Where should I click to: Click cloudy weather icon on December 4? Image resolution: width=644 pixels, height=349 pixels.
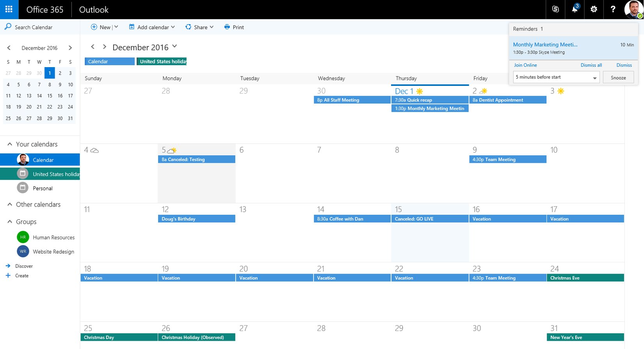94,150
